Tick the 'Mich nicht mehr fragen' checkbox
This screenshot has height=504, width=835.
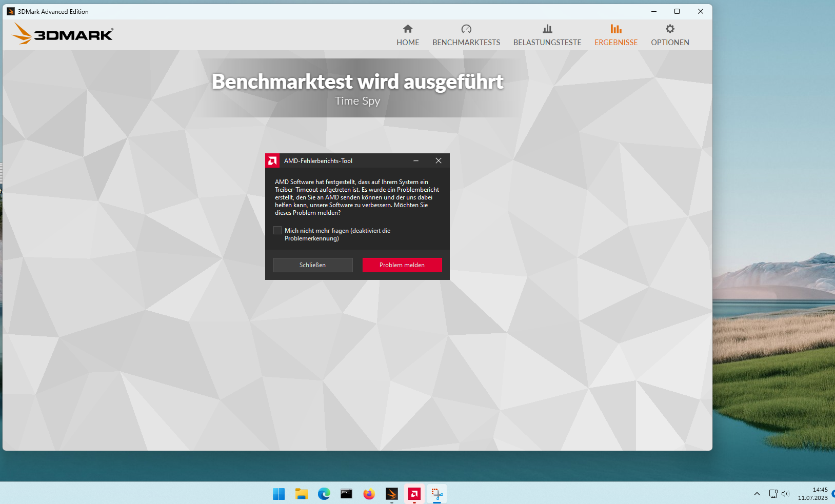pos(277,231)
